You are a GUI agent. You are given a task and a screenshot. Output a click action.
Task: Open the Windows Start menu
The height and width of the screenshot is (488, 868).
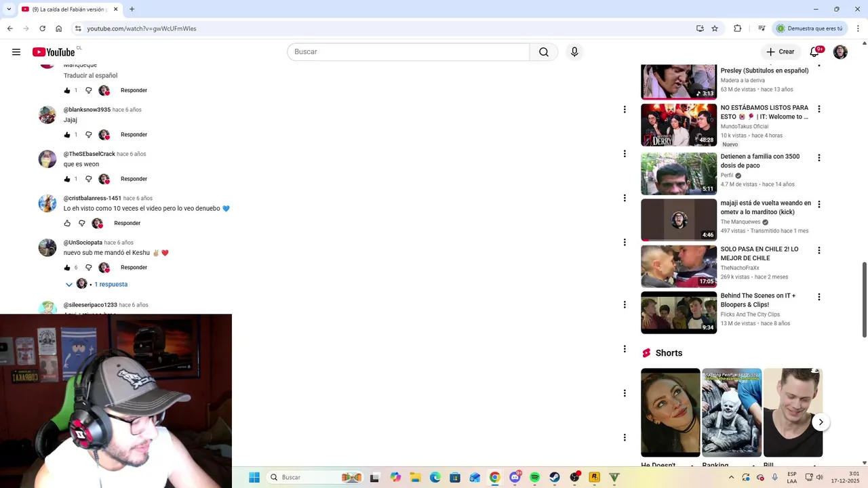click(x=254, y=477)
